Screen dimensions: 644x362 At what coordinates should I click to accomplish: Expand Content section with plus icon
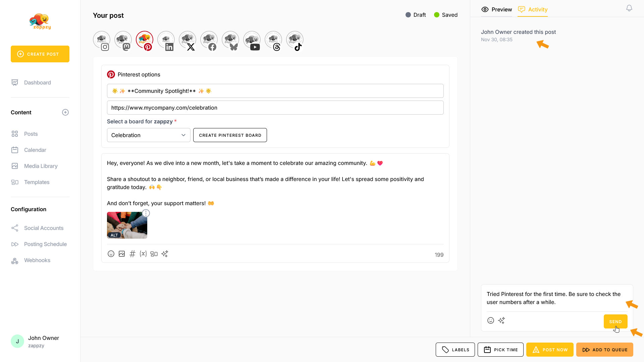pos(65,112)
